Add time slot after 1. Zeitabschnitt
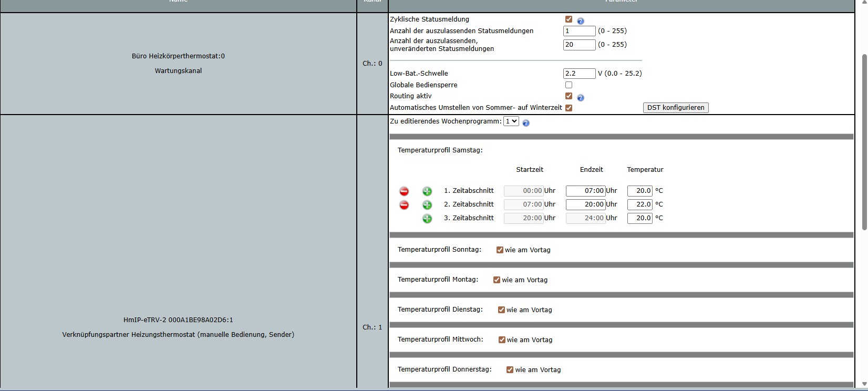The height and width of the screenshot is (391, 868). (427, 191)
